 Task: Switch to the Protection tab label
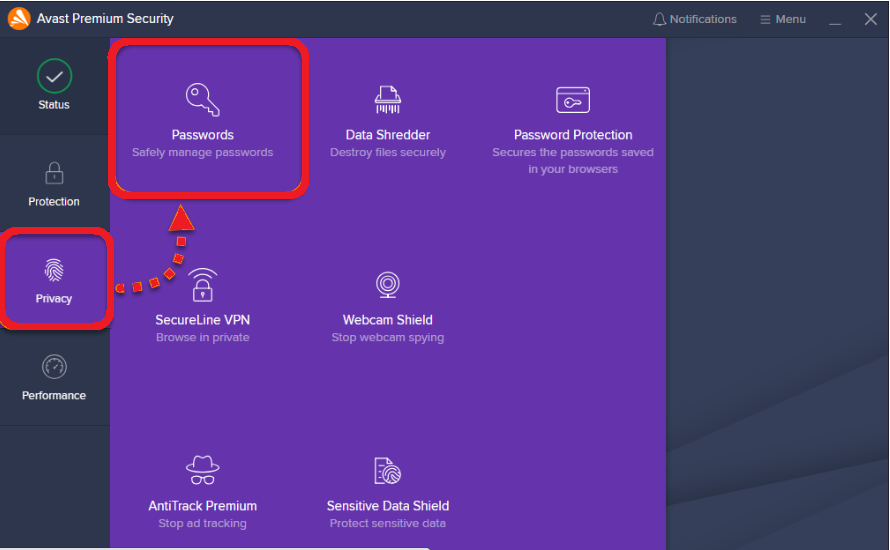(54, 201)
